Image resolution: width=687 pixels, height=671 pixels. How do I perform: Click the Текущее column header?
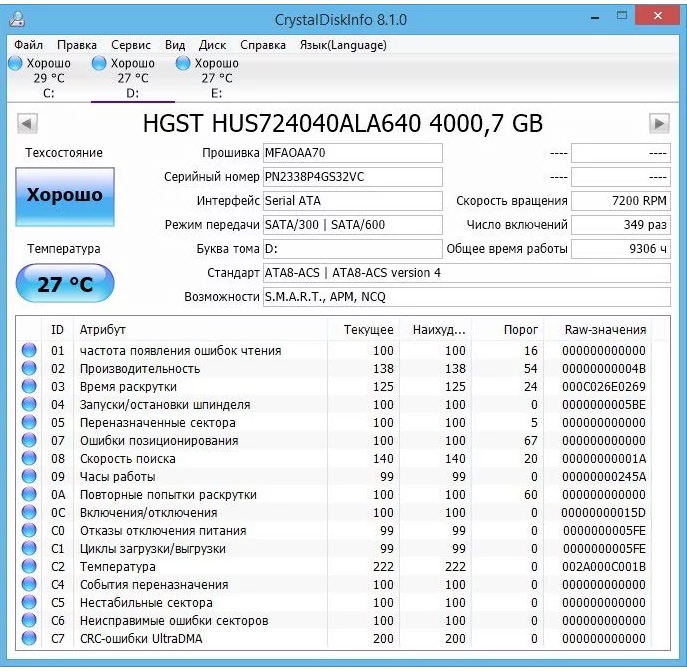tap(364, 330)
